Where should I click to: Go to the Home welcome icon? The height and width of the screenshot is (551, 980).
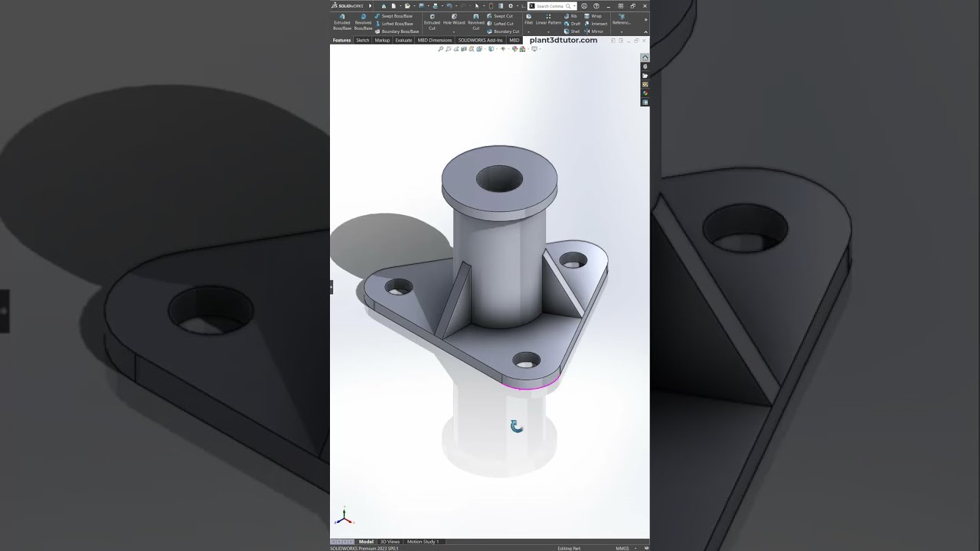point(384,6)
